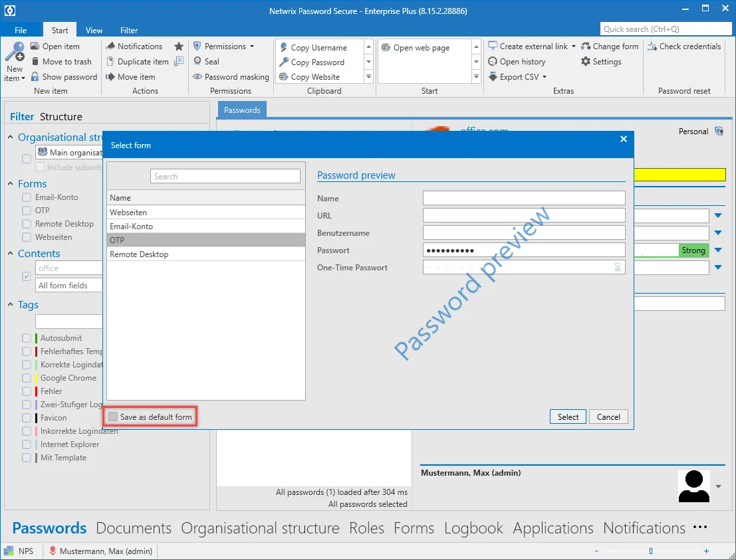
Task: Click the Select button in dialog
Action: click(568, 417)
